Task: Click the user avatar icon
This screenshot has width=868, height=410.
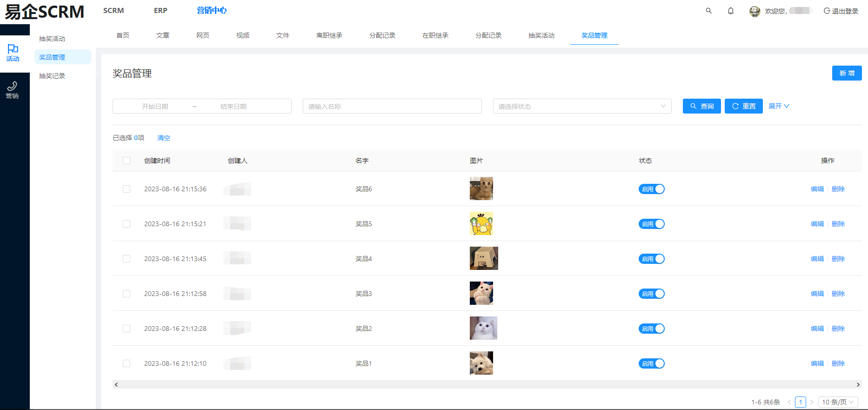Action: [754, 11]
